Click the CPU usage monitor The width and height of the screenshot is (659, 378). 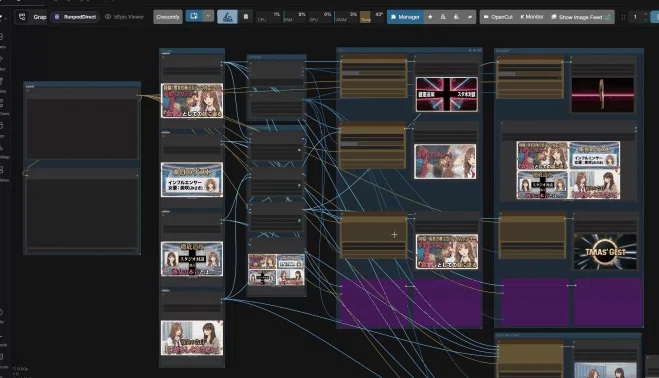269,17
